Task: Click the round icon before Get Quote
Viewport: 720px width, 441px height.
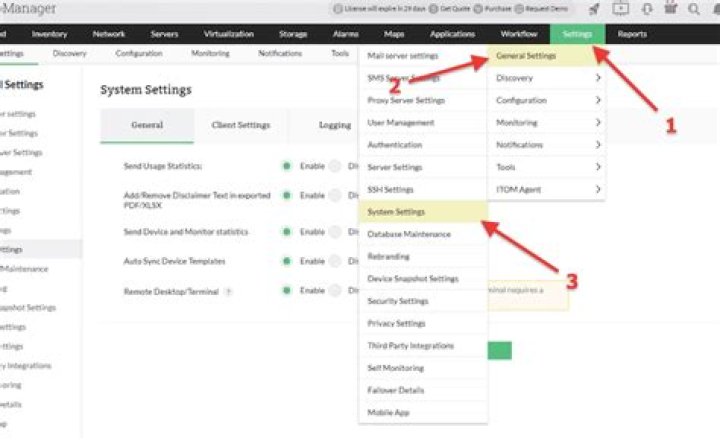Action: [433, 9]
